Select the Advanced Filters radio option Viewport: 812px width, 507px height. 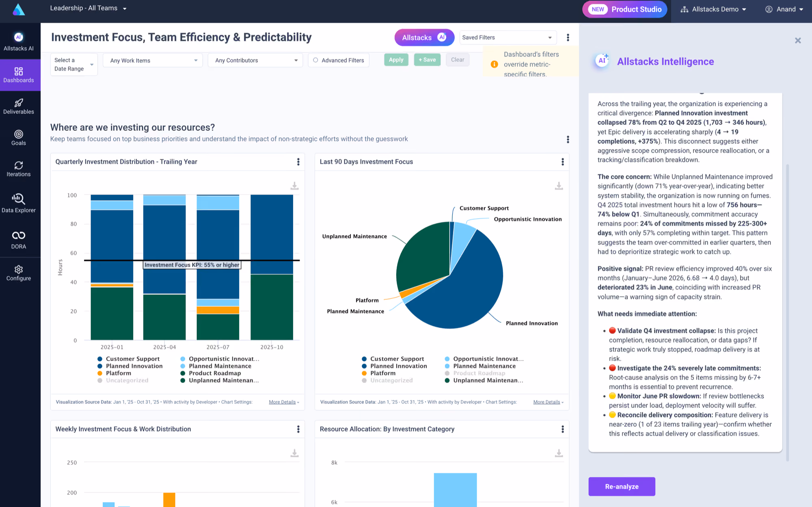tap(315, 60)
